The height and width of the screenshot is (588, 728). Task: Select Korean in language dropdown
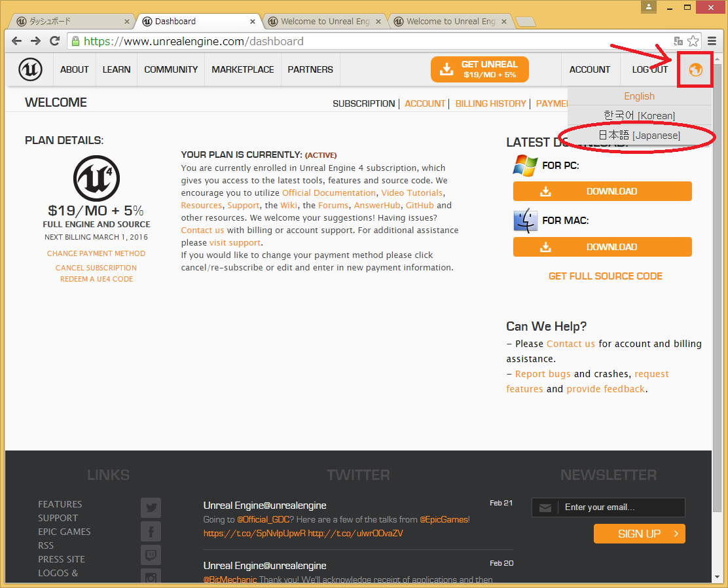640,115
